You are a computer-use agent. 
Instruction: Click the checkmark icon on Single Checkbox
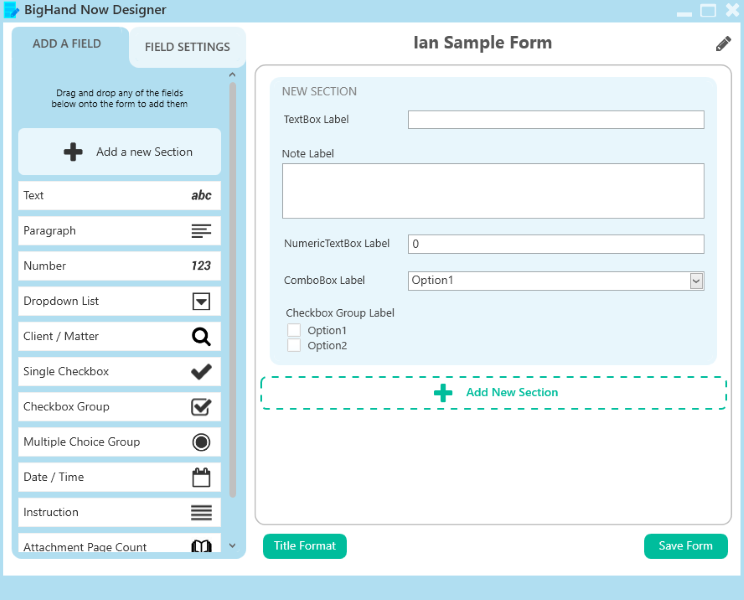click(x=201, y=372)
